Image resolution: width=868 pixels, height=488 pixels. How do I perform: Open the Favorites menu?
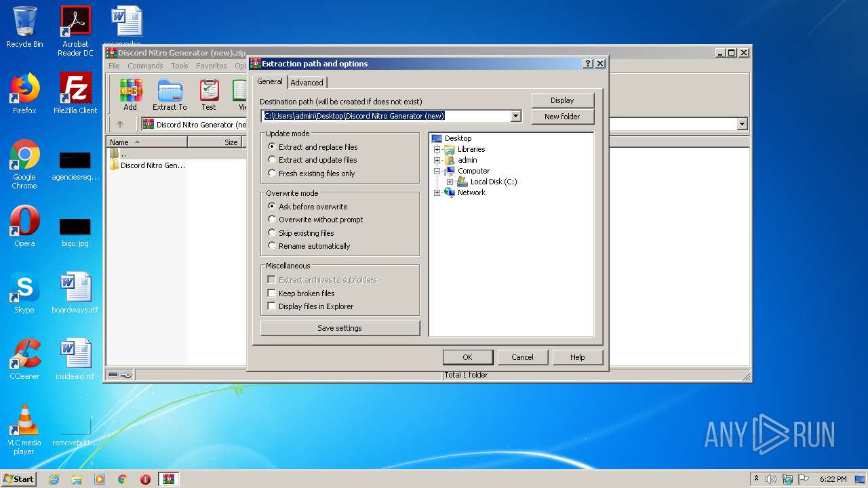coord(212,66)
